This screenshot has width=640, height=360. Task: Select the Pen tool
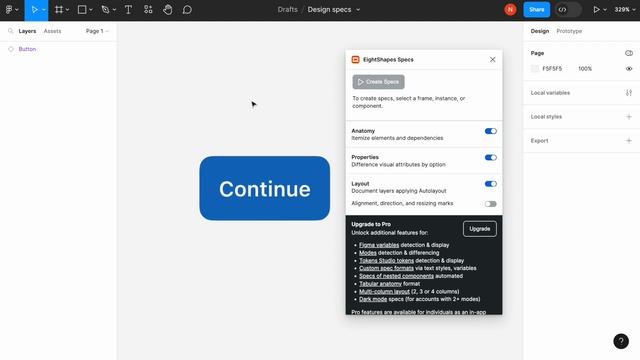tap(105, 9)
